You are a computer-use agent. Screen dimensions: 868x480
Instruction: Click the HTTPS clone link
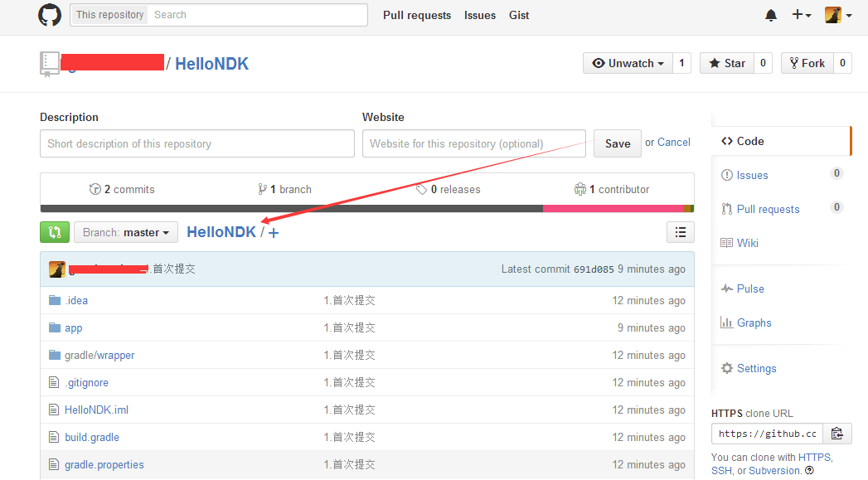point(814,458)
